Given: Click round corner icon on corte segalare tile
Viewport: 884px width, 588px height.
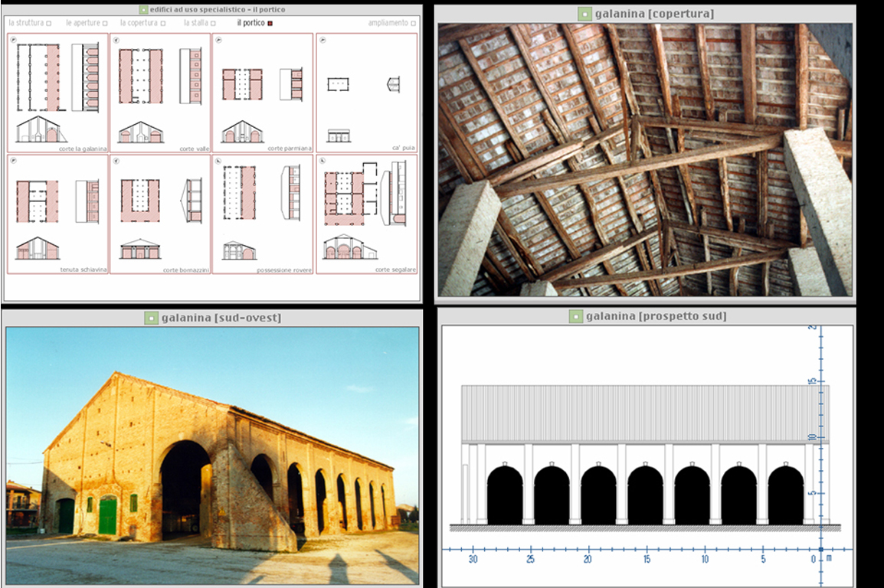Looking at the screenshot, I should click(321, 161).
